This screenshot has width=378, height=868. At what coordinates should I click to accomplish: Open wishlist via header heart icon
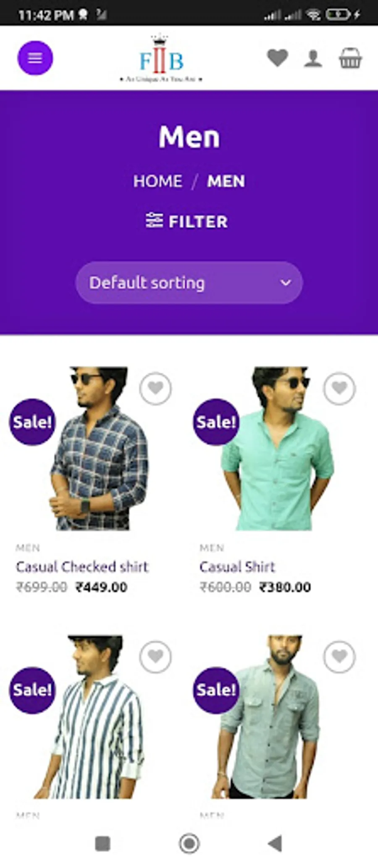[x=278, y=58]
